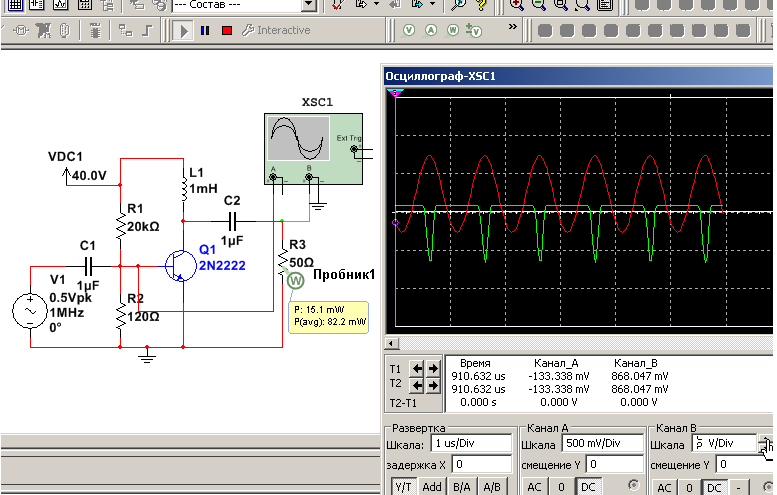The height and width of the screenshot is (495, 777).
Task: Pause the simulation
Action: [x=205, y=31]
